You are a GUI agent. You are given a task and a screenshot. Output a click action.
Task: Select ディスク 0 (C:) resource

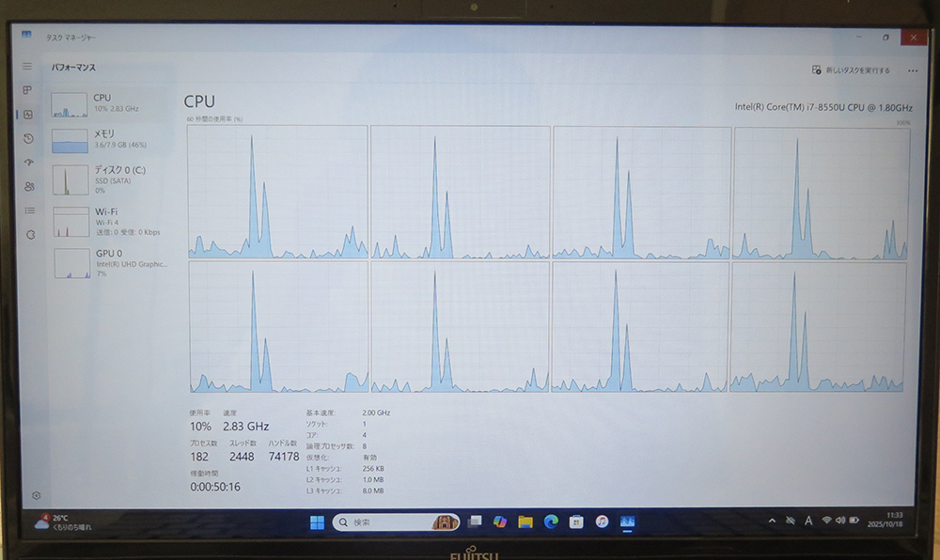(x=112, y=179)
